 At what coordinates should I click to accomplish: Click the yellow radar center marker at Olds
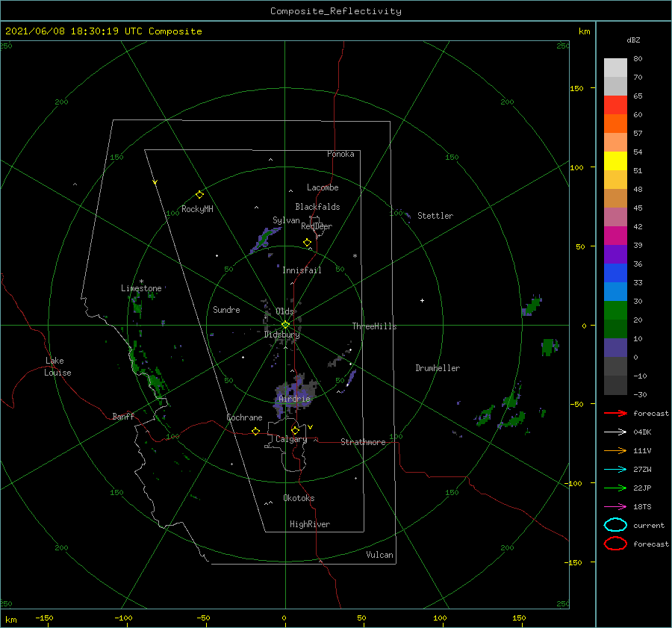click(285, 325)
